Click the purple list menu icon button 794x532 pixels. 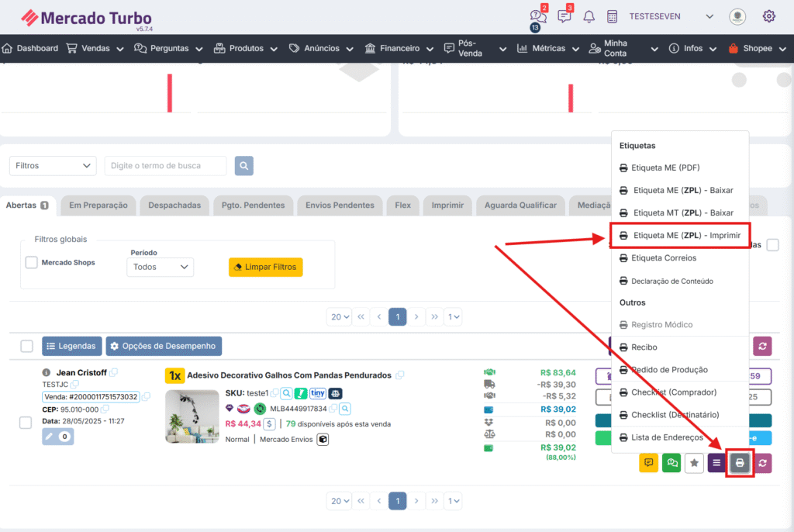click(x=716, y=463)
